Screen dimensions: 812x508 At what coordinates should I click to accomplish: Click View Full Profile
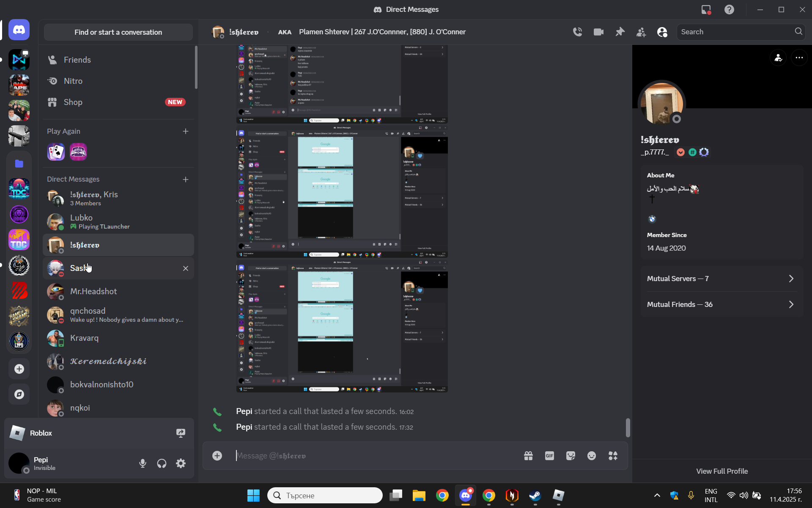pyautogui.click(x=722, y=471)
